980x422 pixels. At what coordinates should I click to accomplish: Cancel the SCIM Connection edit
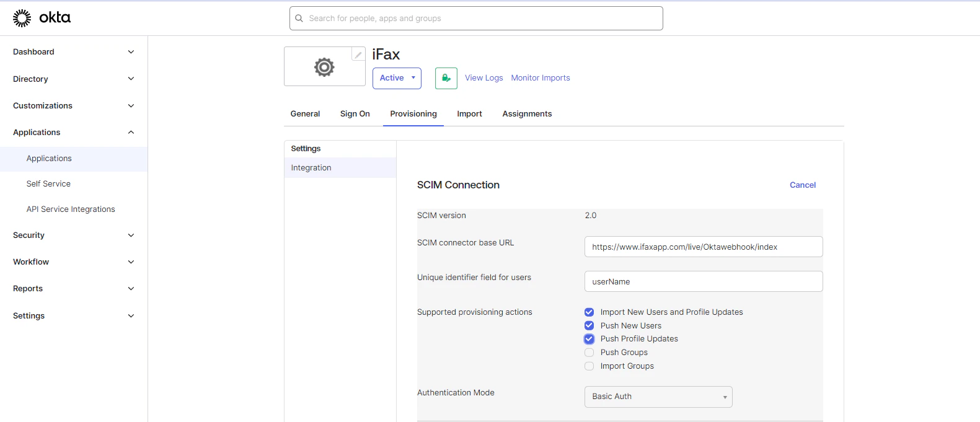(x=802, y=185)
